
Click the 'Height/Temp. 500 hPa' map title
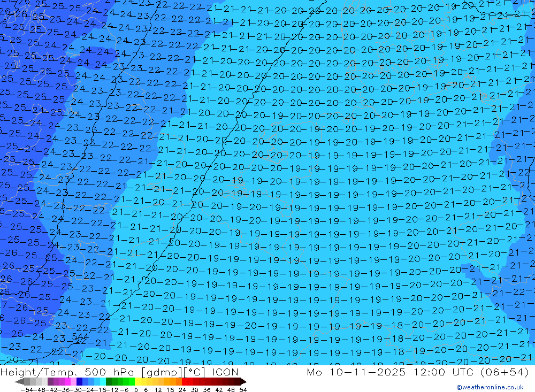point(68,372)
